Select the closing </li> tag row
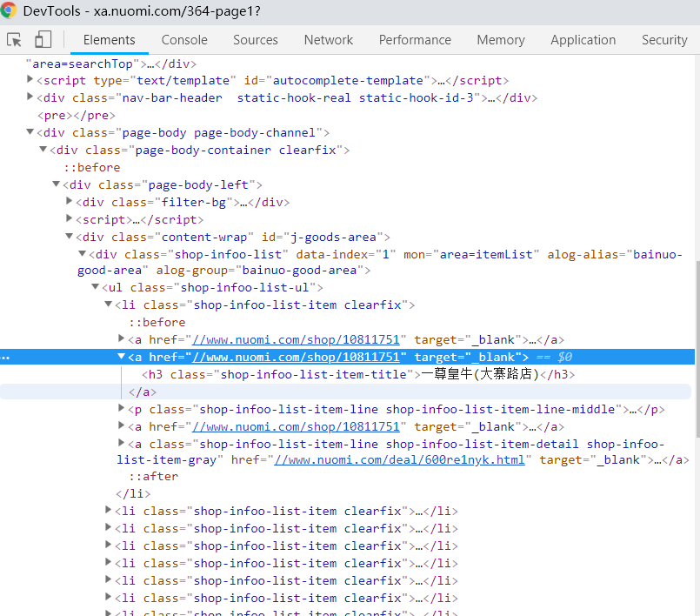This screenshot has width=700, height=616. click(133, 493)
